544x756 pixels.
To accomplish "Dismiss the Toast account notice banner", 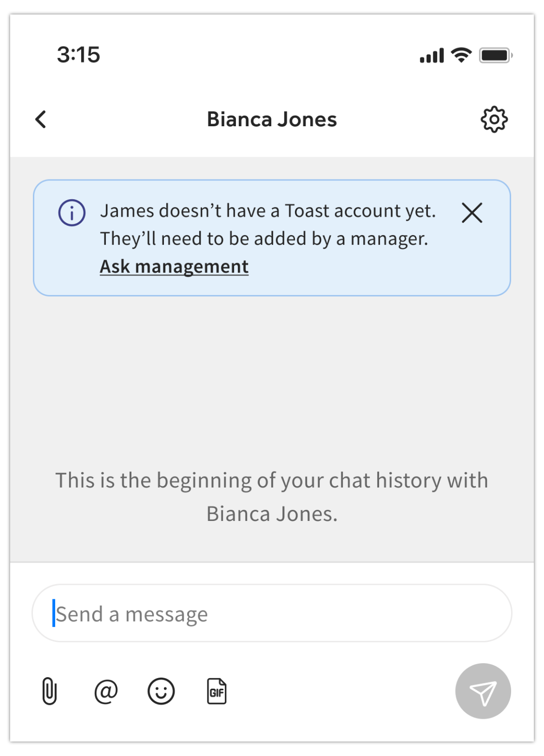I will click(472, 213).
